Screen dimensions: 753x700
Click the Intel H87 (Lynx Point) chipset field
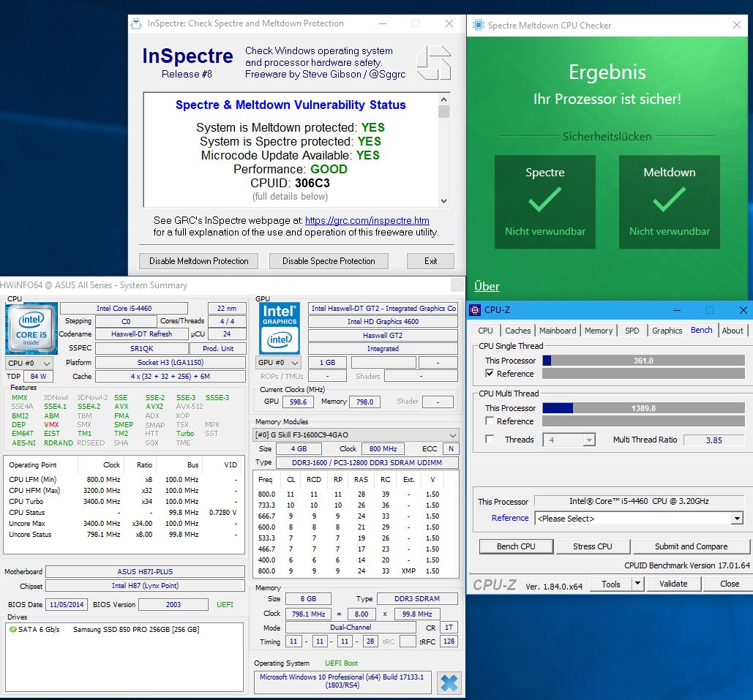[x=145, y=585]
